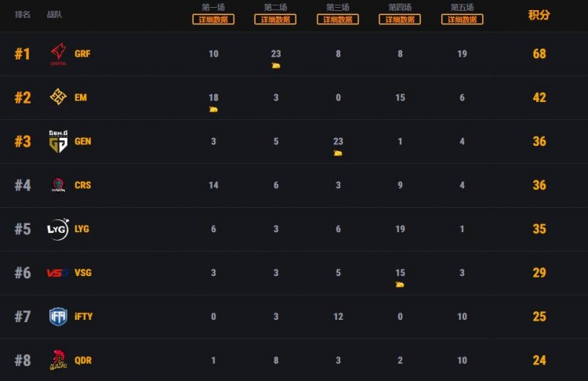The width and height of the screenshot is (588, 381).
Task: Open detailed data for 第二场
Action: pyautogui.click(x=276, y=20)
